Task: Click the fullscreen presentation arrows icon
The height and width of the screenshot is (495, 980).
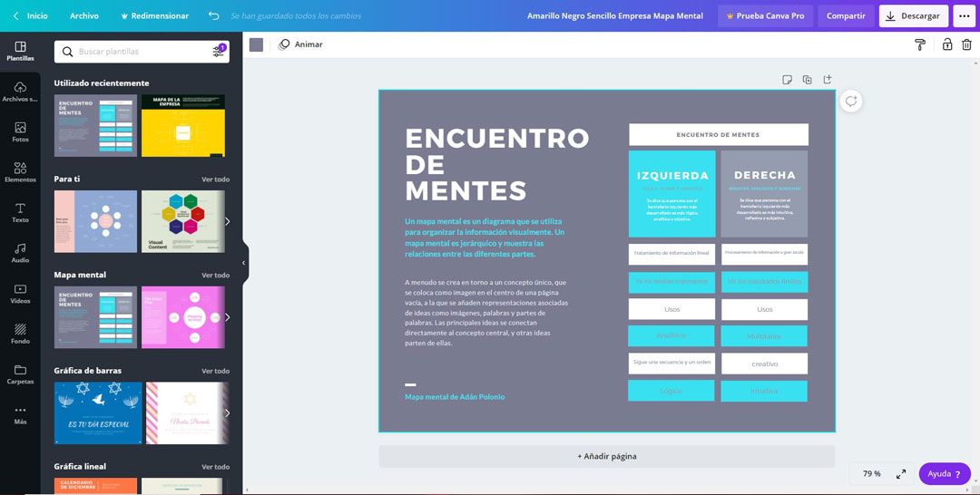Action: point(901,474)
